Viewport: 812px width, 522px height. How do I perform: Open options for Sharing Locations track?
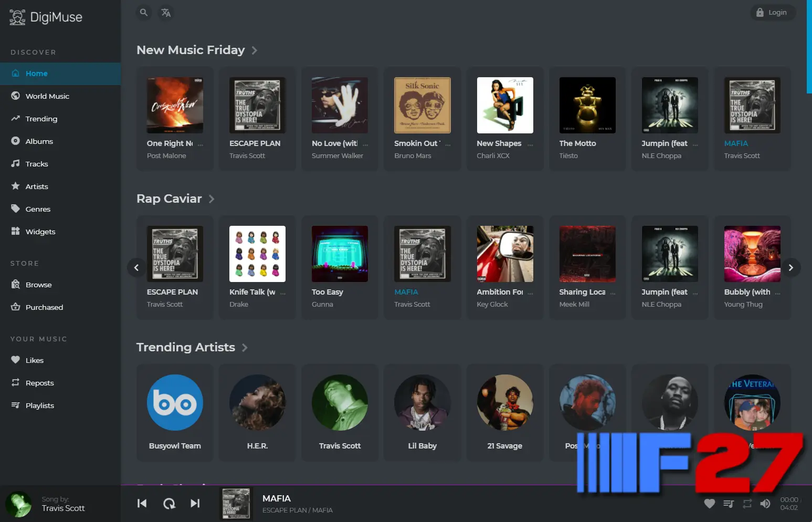click(x=613, y=293)
